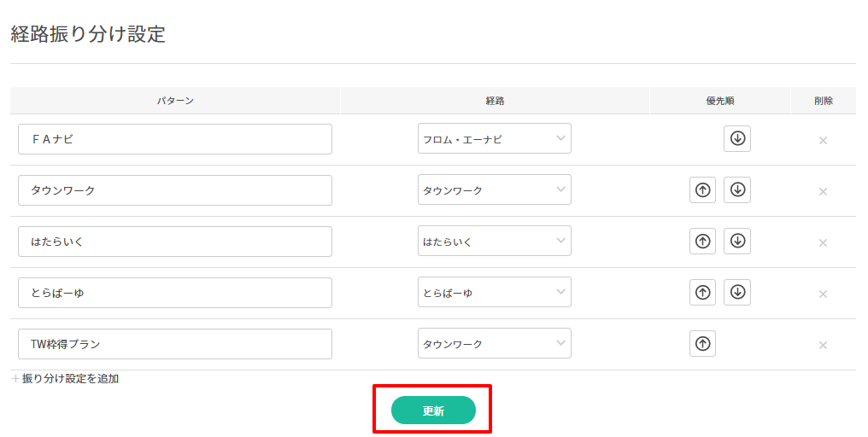Delete the TW枠得プラン pattern row
Screen dimensions: 868x437
[823, 345]
